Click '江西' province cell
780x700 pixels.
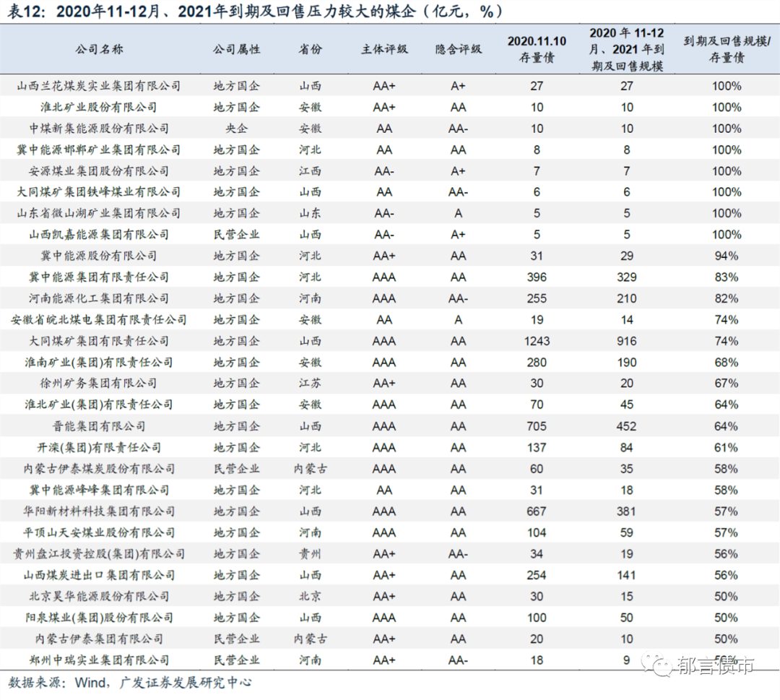[311, 171]
